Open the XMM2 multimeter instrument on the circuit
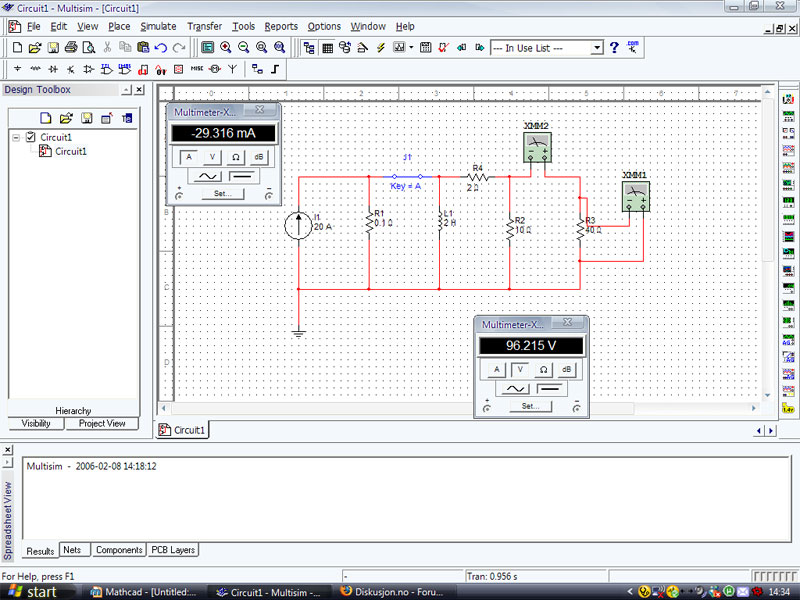Viewport: 800px width, 600px height. pos(537,148)
